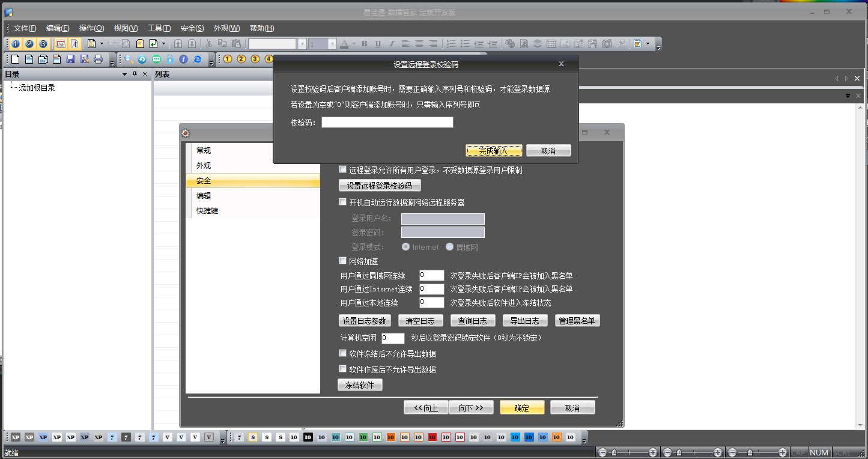Click 添加根目录 in the directory tree
The width and height of the screenshot is (868, 459).
37,88
